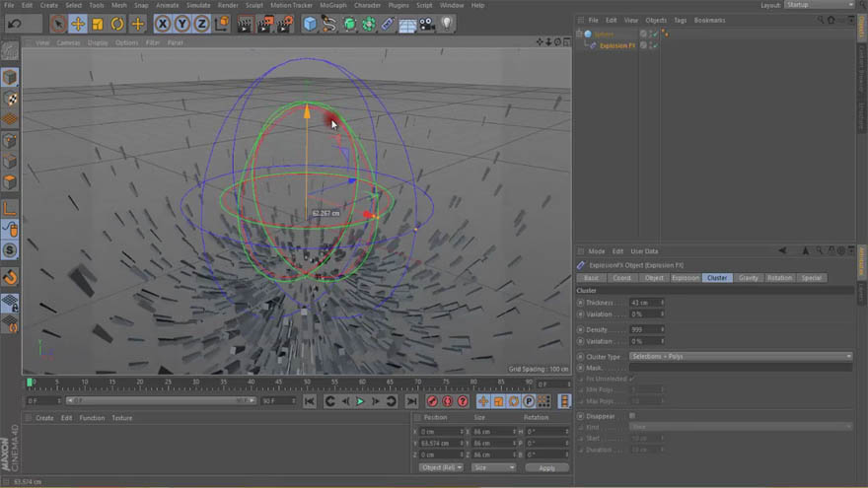Open the File menu
This screenshot has width=868, height=488.
tap(10, 5)
